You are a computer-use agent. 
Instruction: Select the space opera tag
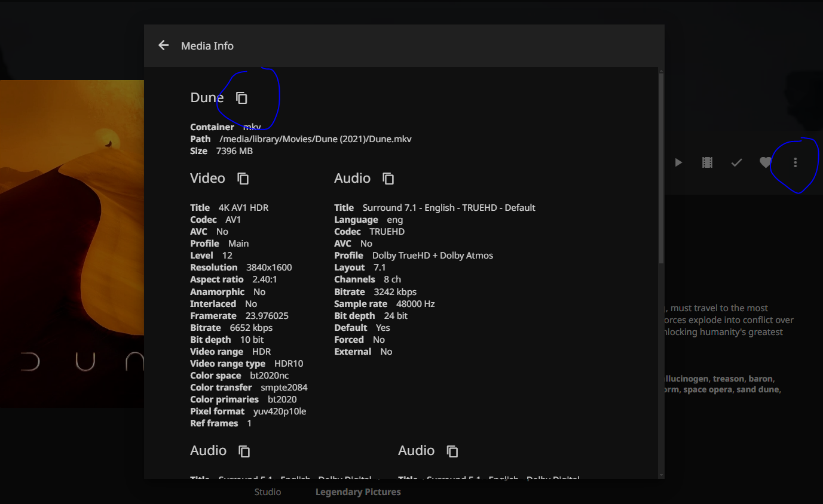[x=707, y=389]
